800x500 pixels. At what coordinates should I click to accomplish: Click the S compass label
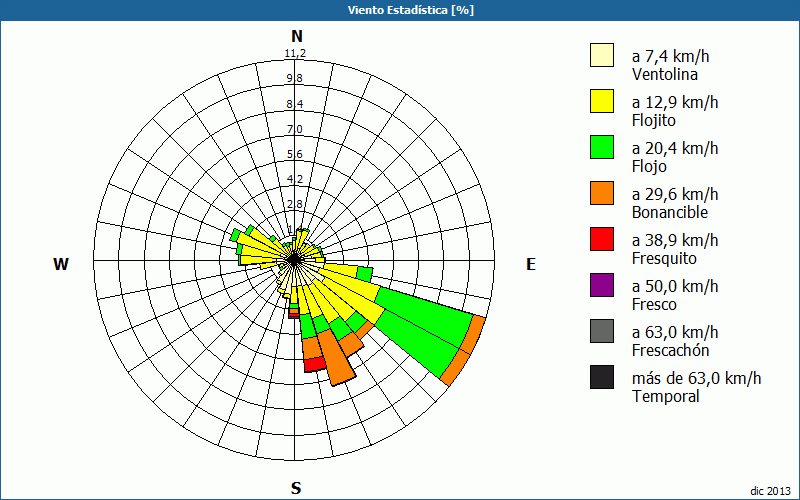[x=296, y=489]
